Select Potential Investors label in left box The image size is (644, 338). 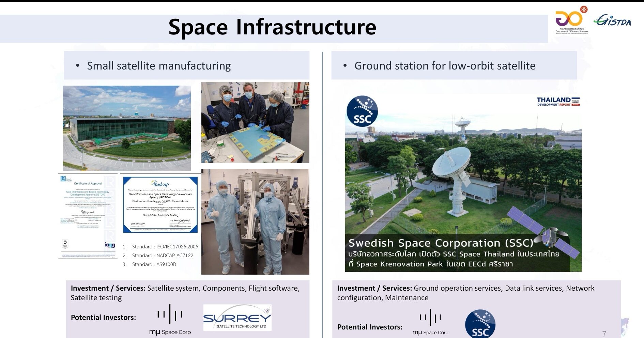[x=103, y=317]
